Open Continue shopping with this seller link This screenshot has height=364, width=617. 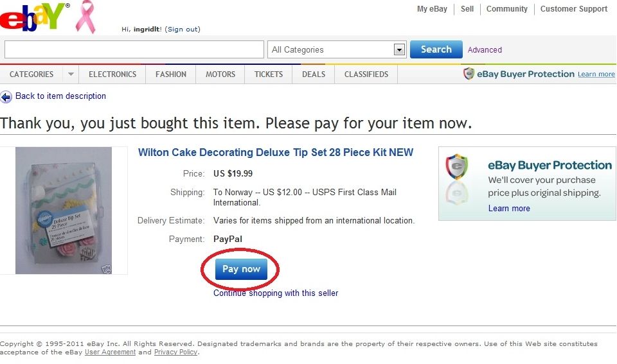(x=276, y=293)
